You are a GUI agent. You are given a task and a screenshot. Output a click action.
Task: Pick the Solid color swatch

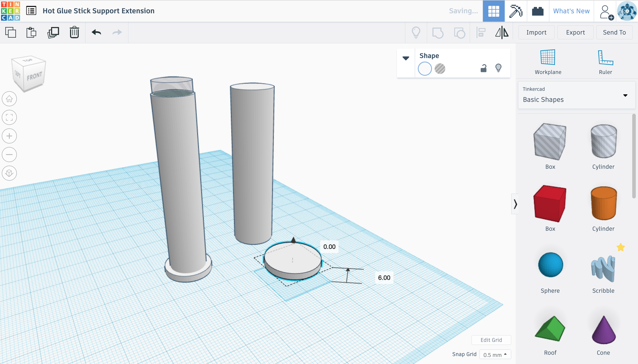point(425,69)
